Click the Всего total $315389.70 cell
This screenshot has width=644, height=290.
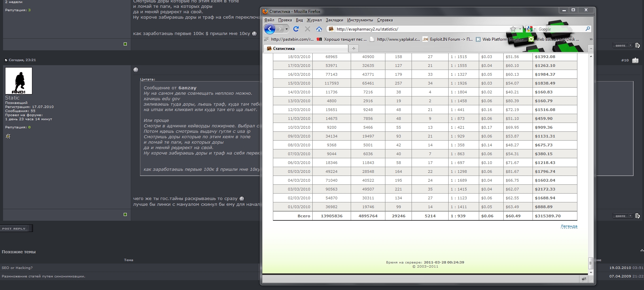click(555, 216)
